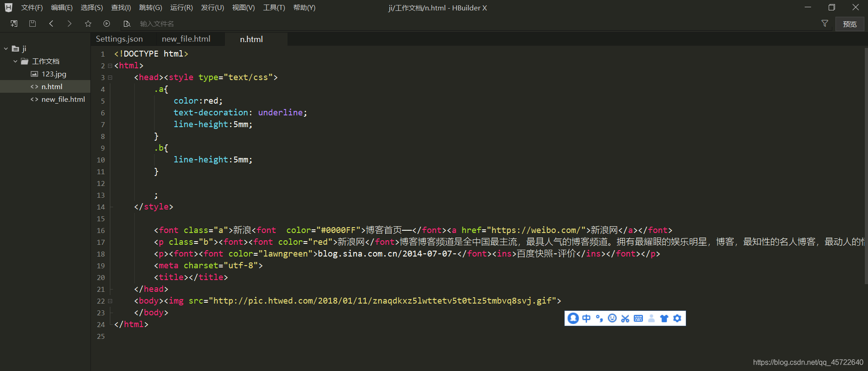Run the file with the play icon
This screenshot has width=868, height=371.
[x=107, y=24]
